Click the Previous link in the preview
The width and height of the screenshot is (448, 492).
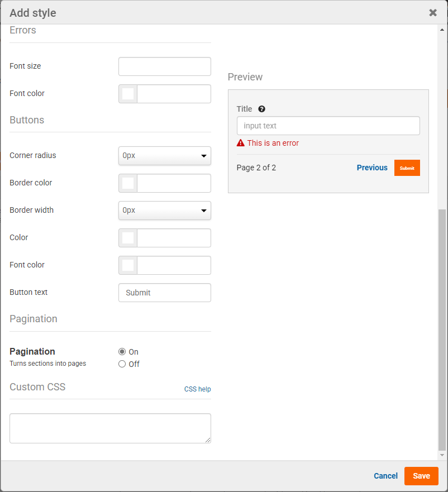click(372, 168)
